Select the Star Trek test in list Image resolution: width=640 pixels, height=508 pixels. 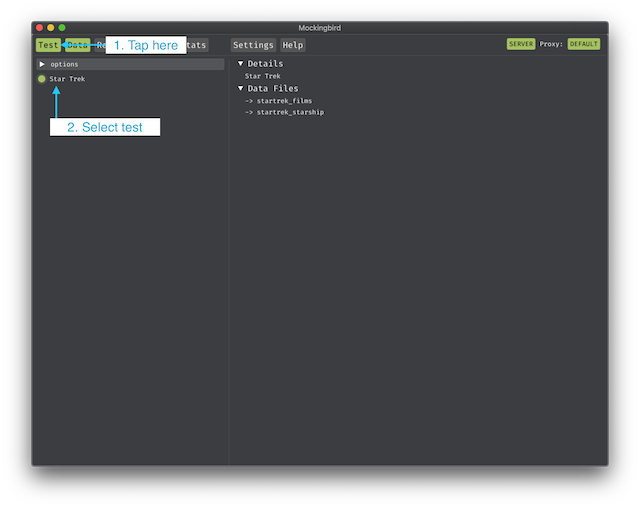pos(67,79)
